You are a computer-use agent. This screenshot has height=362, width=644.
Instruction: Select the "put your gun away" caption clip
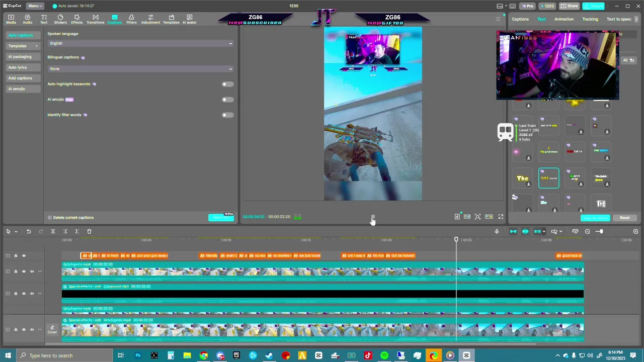pos(149,255)
